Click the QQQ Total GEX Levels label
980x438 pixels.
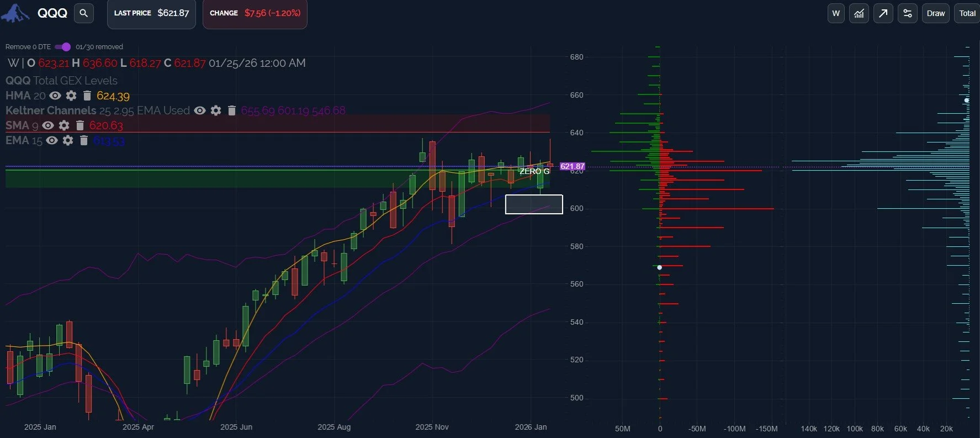[61, 81]
